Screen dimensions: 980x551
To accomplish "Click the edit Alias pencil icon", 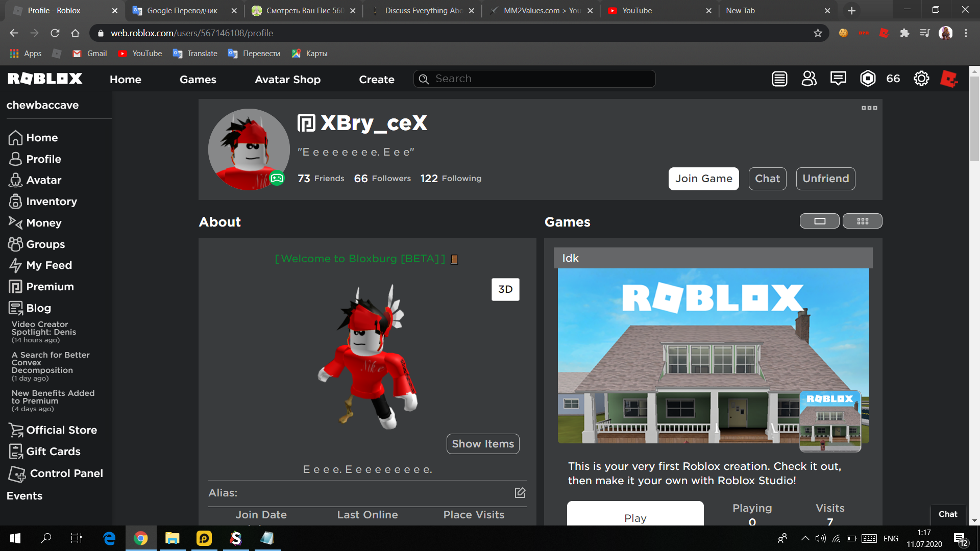I will (x=520, y=493).
